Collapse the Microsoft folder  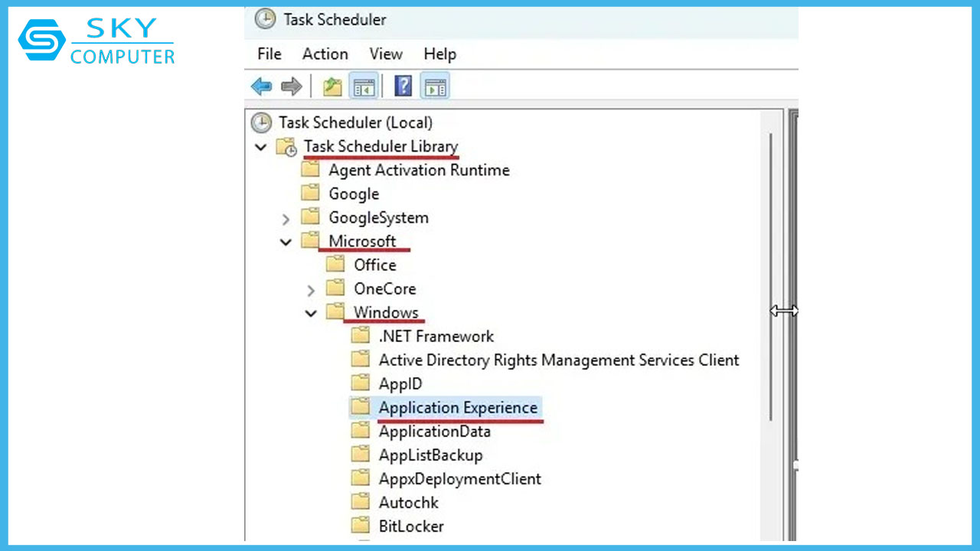286,242
